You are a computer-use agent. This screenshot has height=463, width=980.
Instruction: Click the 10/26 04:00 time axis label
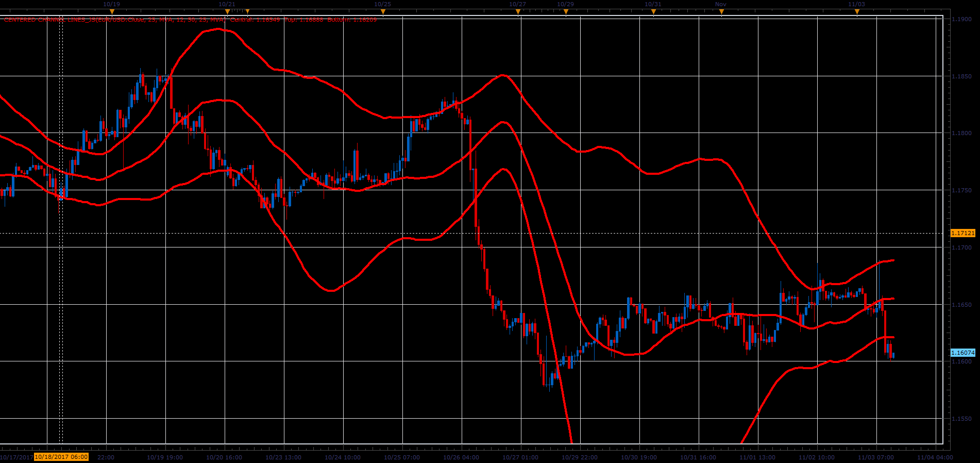(x=461, y=457)
